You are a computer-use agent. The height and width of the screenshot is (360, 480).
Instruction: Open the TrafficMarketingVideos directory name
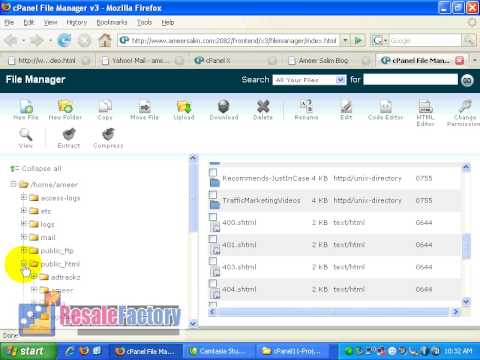click(261, 200)
